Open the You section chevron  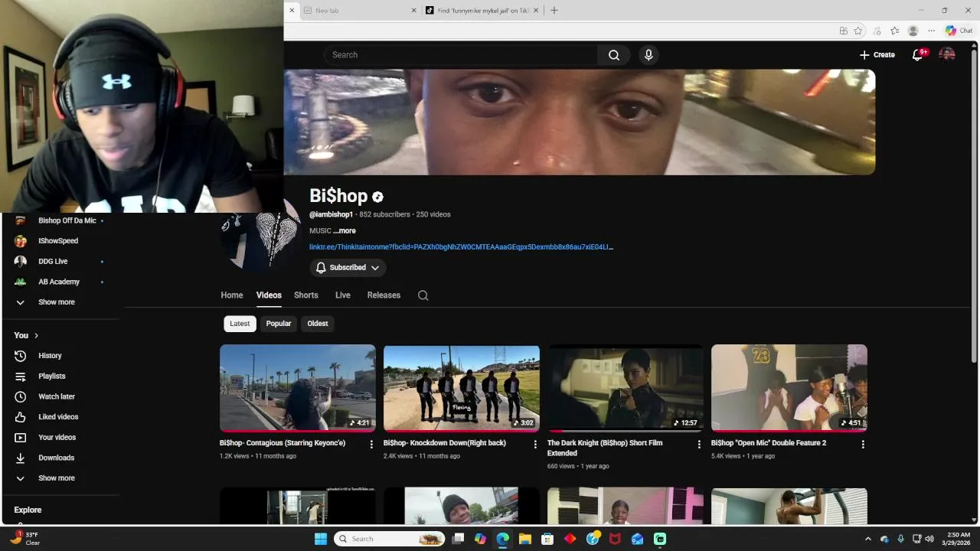(36, 335)
